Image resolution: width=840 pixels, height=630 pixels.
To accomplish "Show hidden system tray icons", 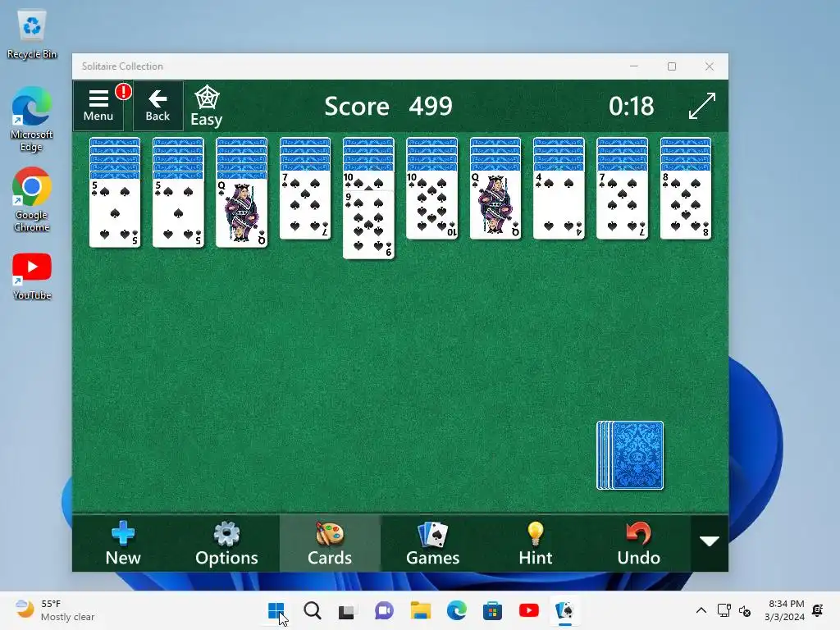I will pos(701,610).
